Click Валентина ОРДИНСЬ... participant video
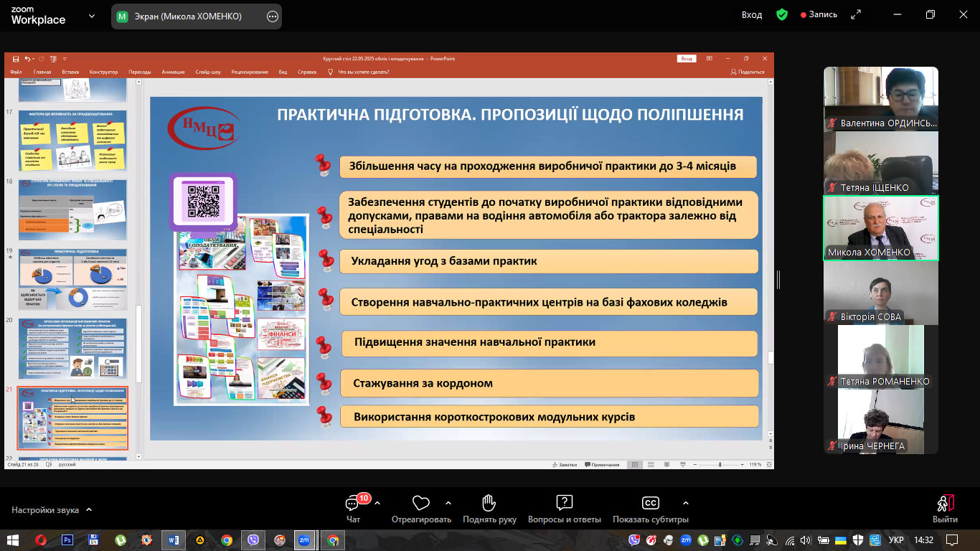 pyautogui.click(x=881, y=98)
